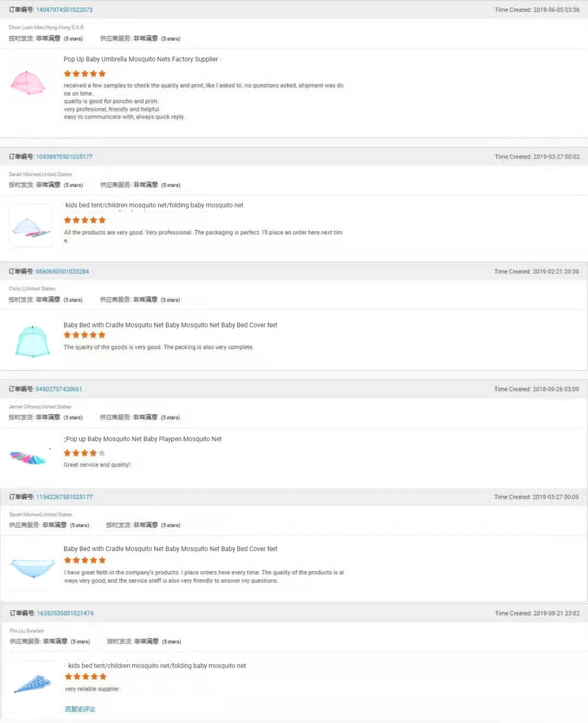The image size is (588, 723).
Task: Click the five-star rating under Pop Up Baby Umbrella review
Action: pos(84,73)
